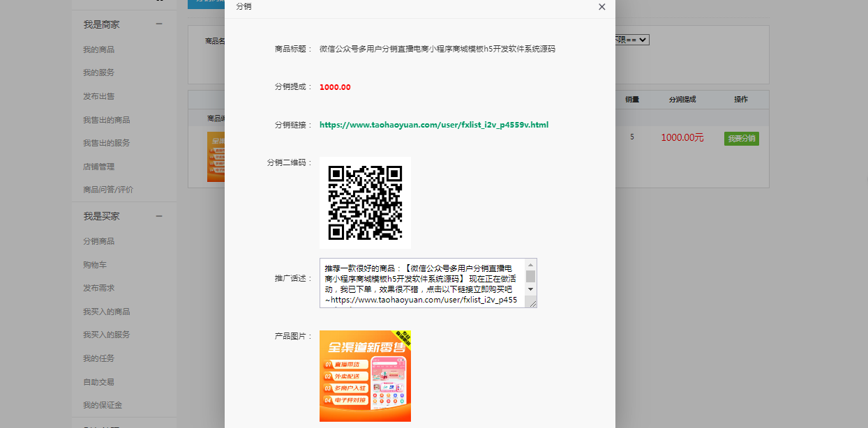Click the 分销 dialog title
The height and width of the screenshot is (428, 868).
pos(244,6)
